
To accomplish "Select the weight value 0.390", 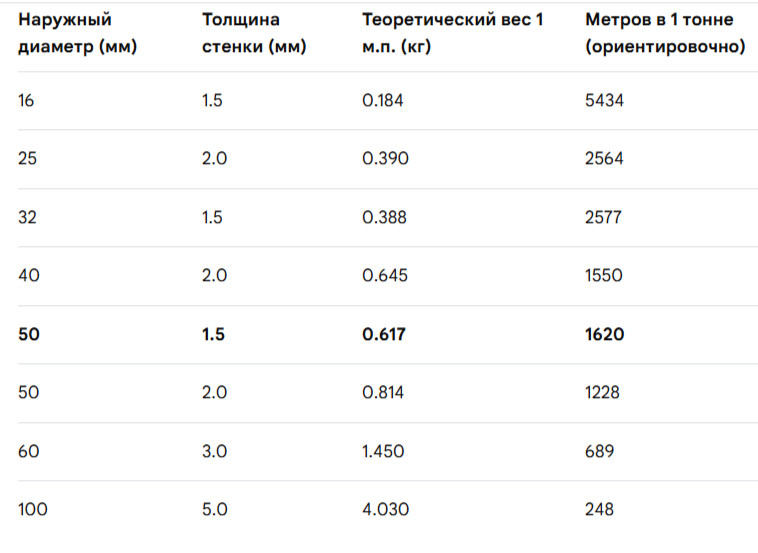I will click(386, 159).
